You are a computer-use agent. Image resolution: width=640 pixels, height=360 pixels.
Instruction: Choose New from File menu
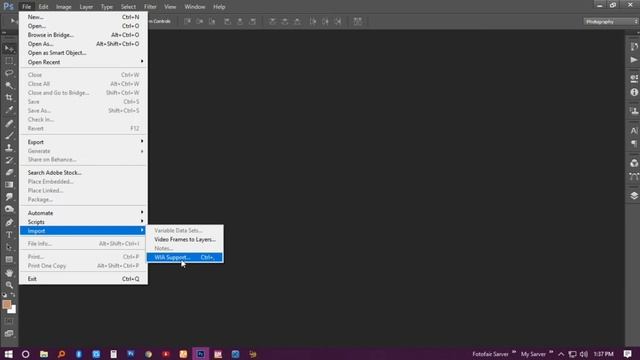coord(83,17)
